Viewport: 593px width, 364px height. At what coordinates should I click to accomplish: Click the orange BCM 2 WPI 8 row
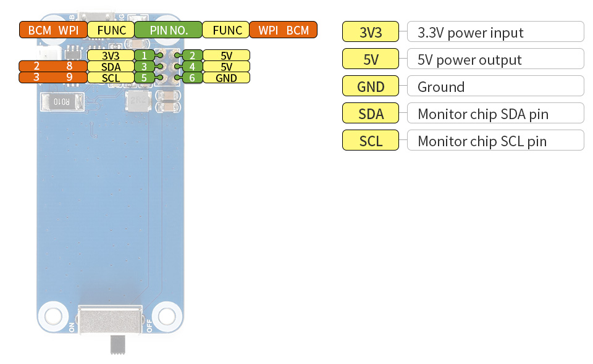(x=53, y=67)
